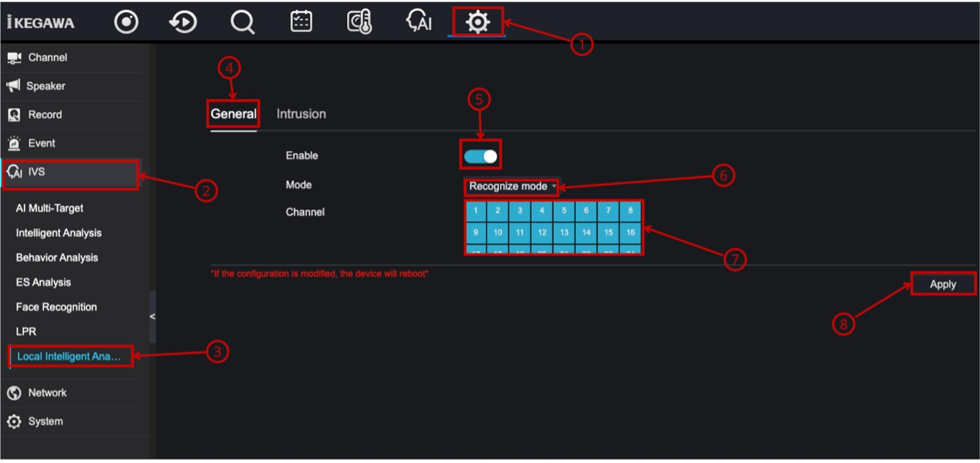Toggle channel 11 in the grid

[x=520, y=233]
